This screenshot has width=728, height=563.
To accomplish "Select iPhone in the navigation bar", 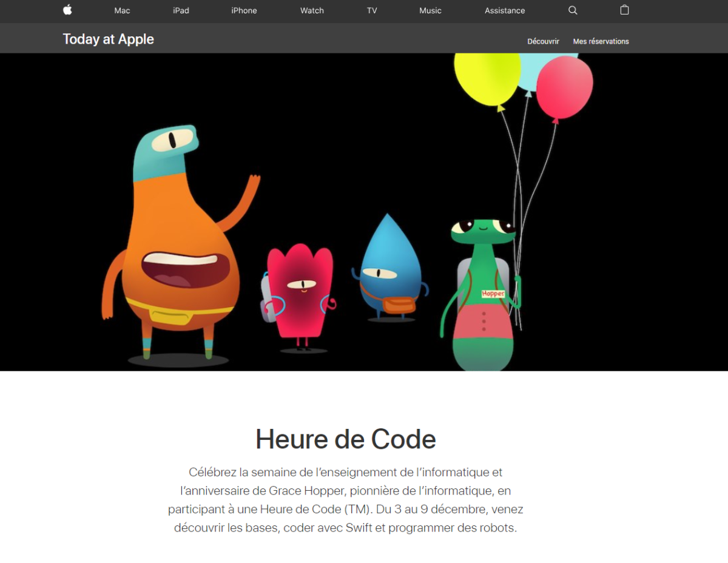I will tap(244, 10).
